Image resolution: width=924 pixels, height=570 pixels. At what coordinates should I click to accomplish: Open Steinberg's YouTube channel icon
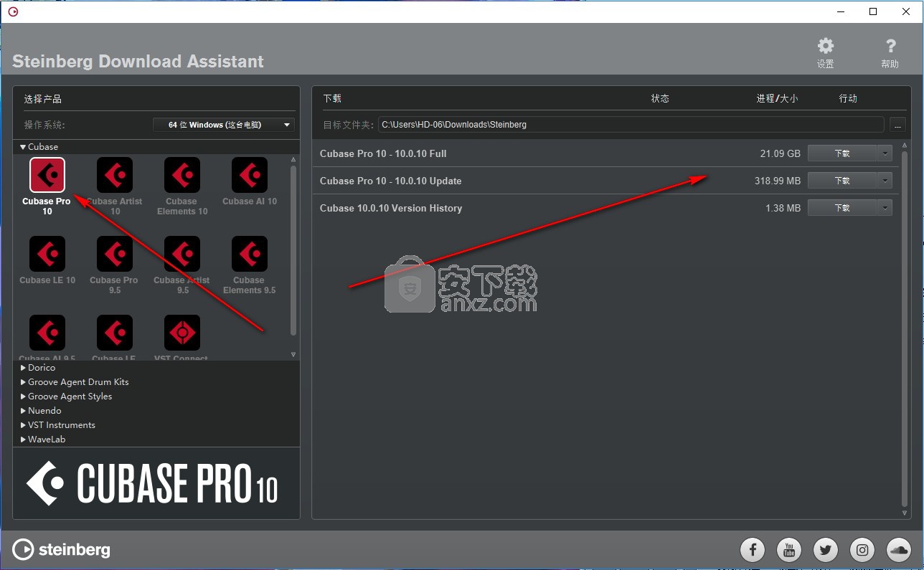click(789, 550)
